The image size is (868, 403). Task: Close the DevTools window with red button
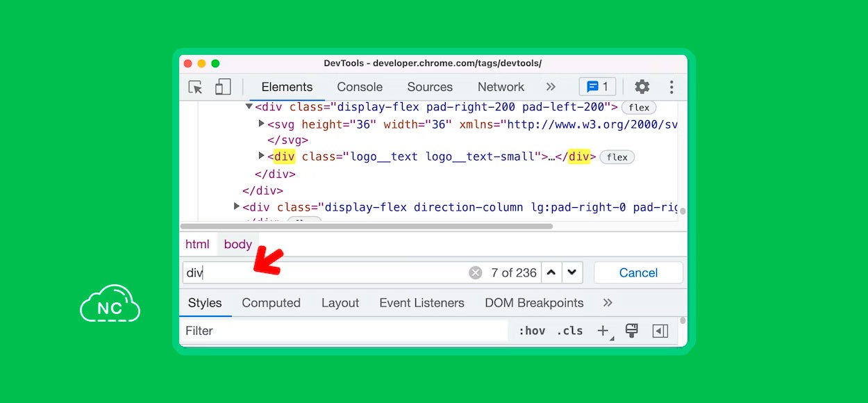[187, 63]
